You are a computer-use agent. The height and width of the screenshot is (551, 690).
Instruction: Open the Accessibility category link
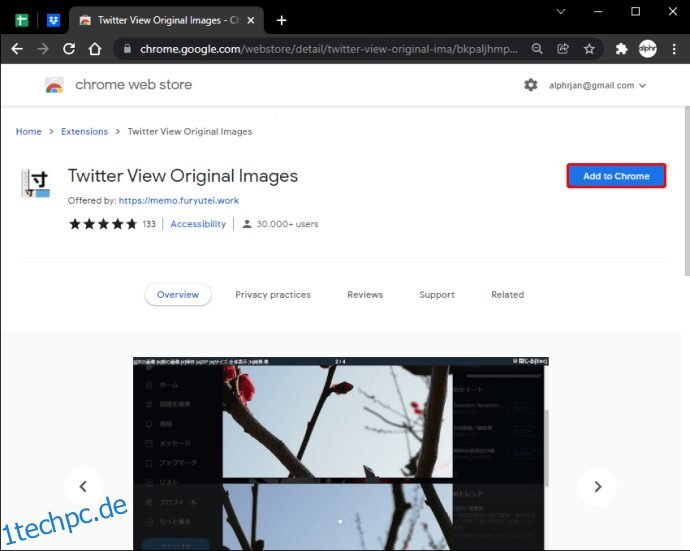198,224
